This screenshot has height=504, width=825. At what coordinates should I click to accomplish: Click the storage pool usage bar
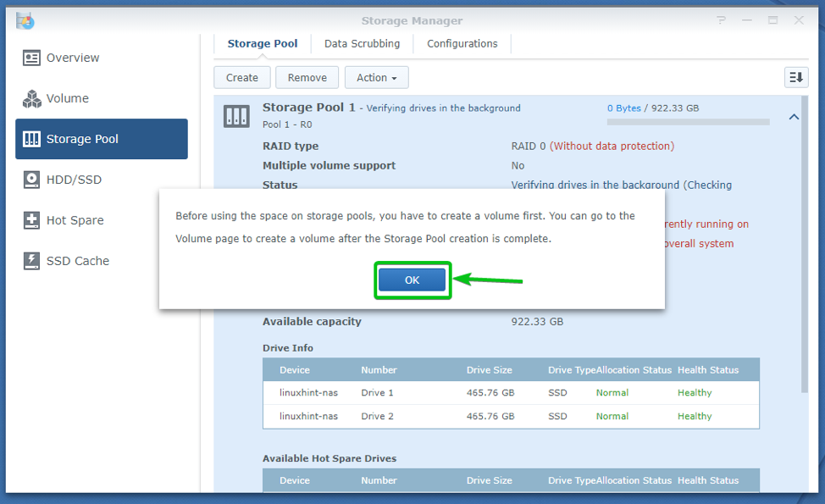[x=688, y=122]
